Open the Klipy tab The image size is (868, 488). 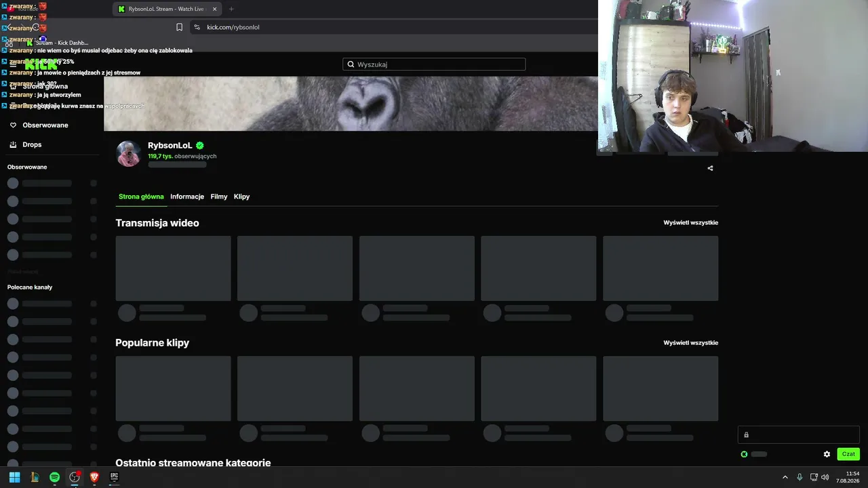point(242,197)
